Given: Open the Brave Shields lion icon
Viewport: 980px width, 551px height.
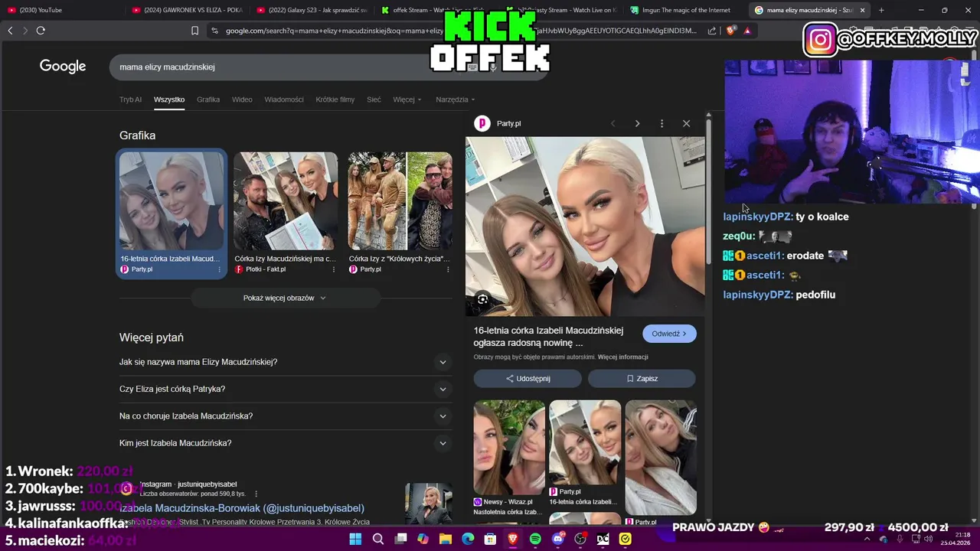Looking at the screenshot, I should pyautogui.click(x=730, y=31).
